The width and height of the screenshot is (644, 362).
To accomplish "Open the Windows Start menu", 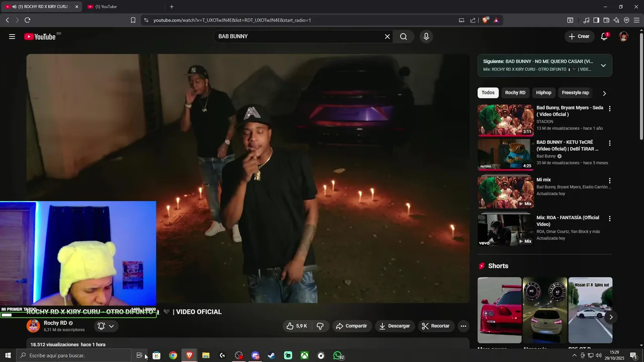I will 8,355.
